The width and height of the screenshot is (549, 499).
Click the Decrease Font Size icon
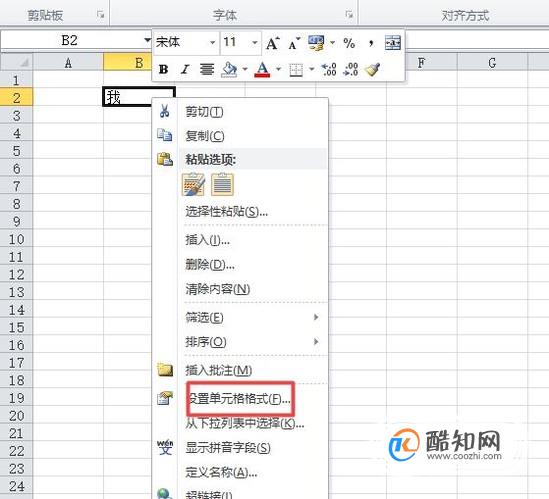294,43
